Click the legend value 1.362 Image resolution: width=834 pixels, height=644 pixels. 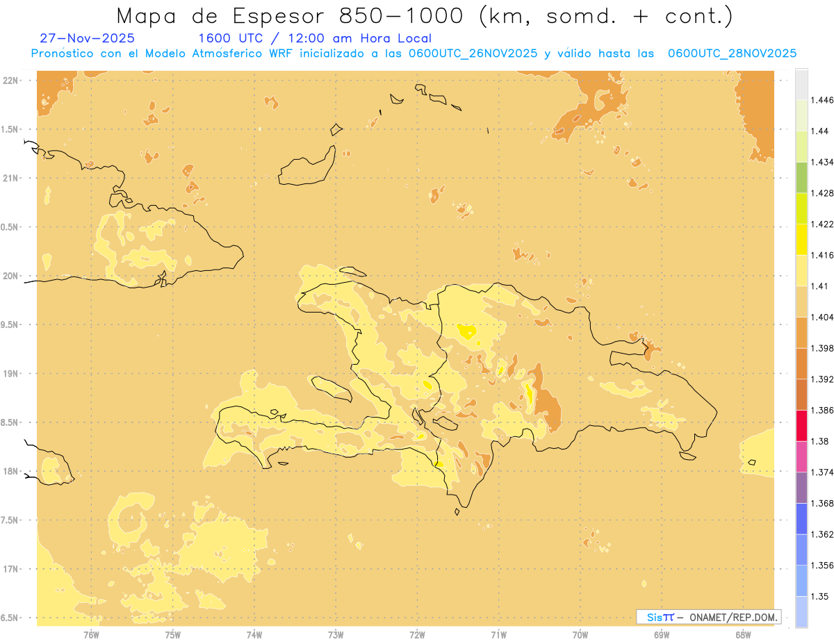click(822, 534)
